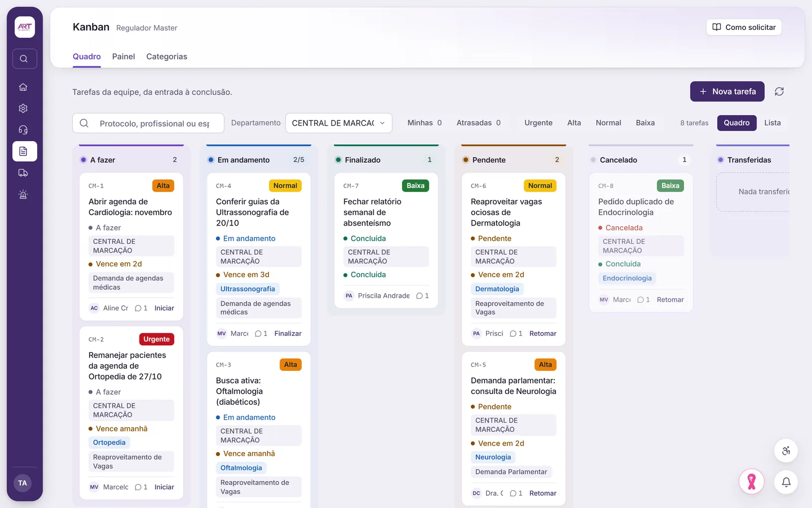Click Iniciar on card CM-1

(x=164, y=308)
